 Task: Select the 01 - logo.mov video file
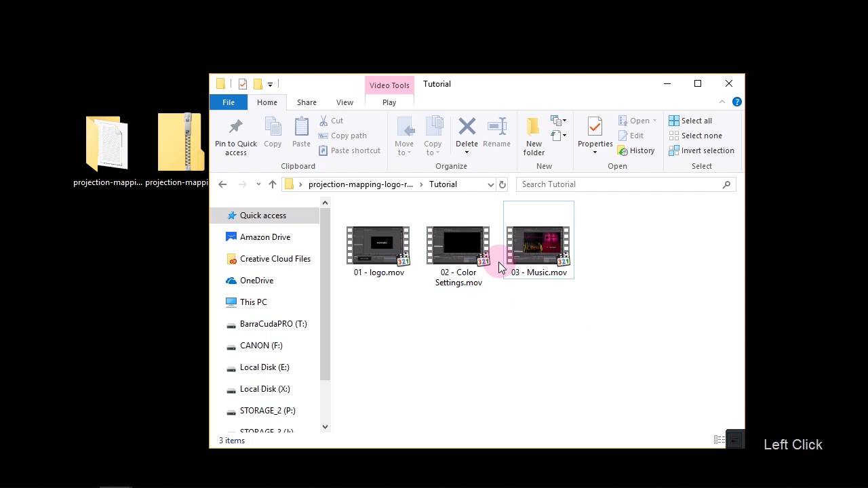(x=378, y=251)
